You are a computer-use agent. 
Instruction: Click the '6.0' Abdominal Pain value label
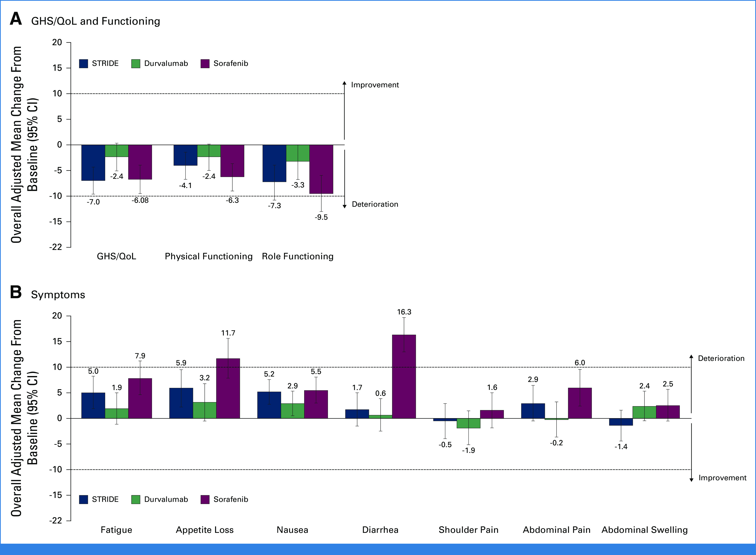(x=580, y=363)
